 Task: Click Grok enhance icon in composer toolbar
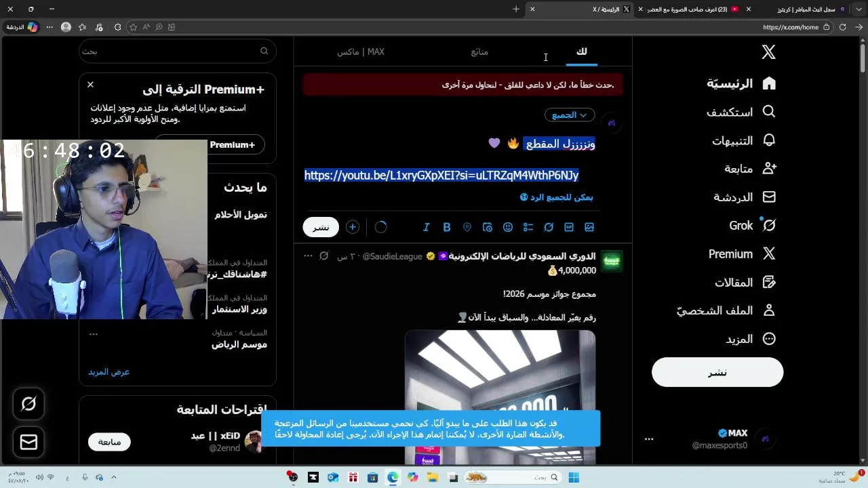point(549,227)
